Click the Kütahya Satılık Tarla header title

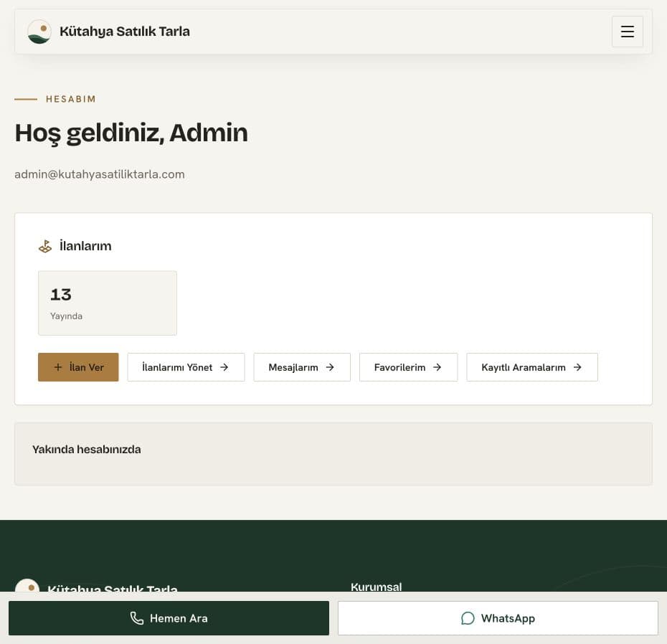tap(125, 32)
